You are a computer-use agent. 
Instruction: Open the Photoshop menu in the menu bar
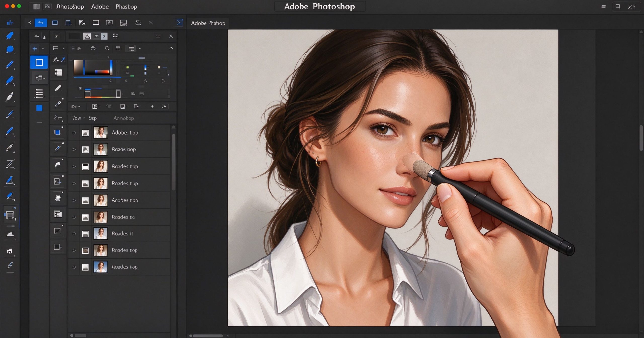pos(70,7)
